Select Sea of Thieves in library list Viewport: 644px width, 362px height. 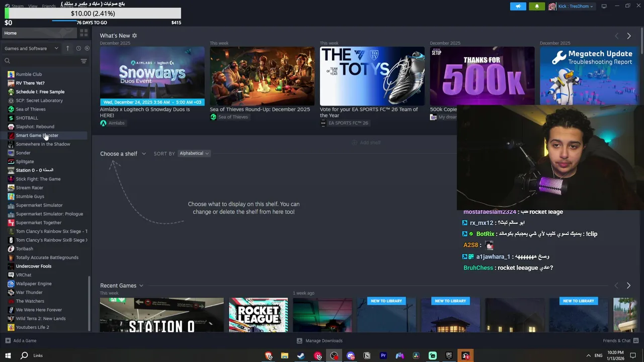[31, 109]
